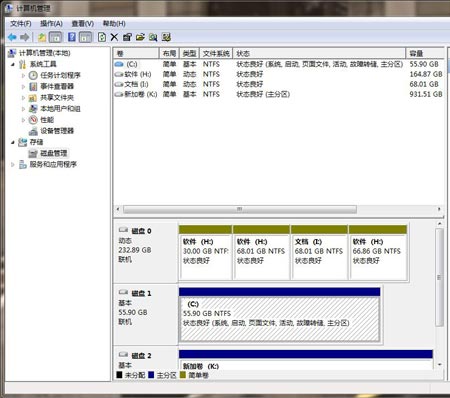Select the 软件 (H:) volume row
This screenshot has height=398, width=450.
(x=279, y=74)
